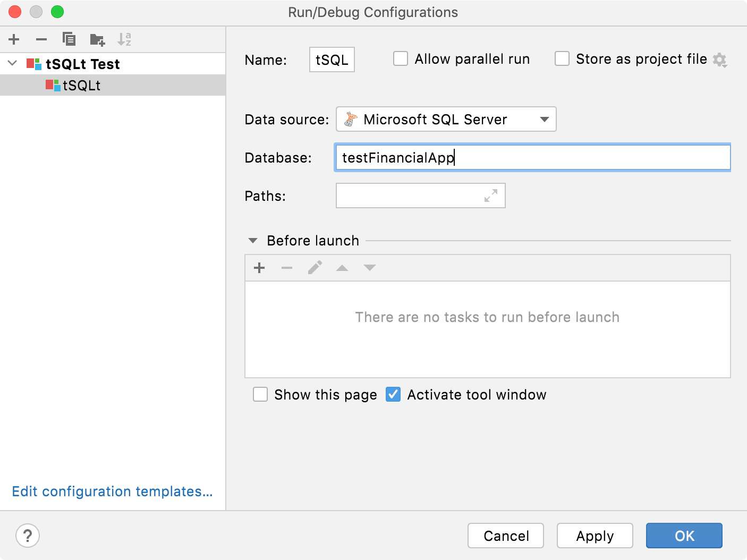The image size is (747, 560).
Task: Click the Help question mark icon
Action: (x=28, y=536)
